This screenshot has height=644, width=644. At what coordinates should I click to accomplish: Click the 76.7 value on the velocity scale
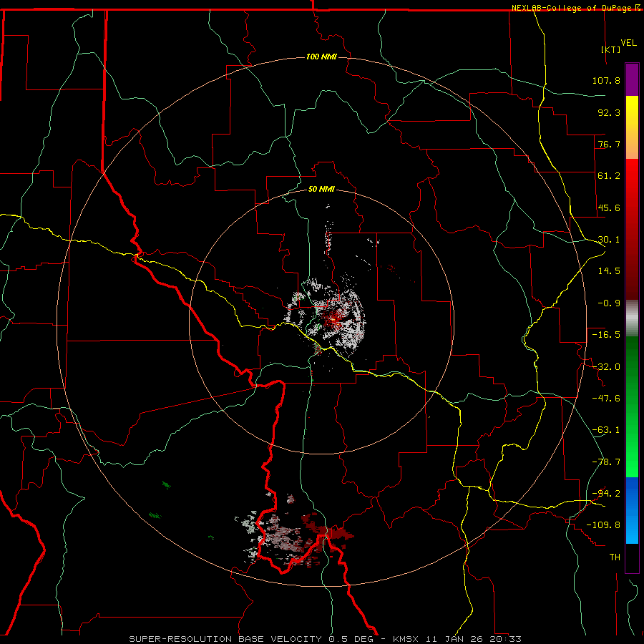point(609,144)
